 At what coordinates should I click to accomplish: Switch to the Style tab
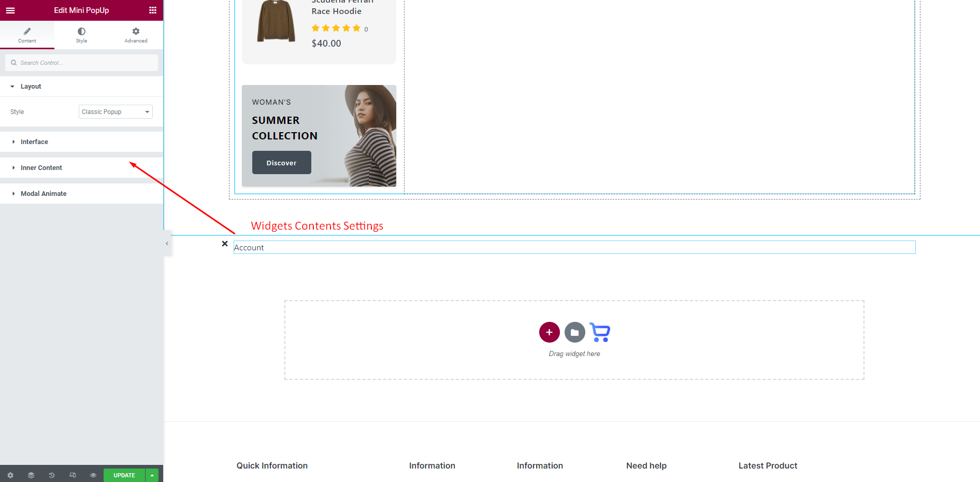pos(81,35)
